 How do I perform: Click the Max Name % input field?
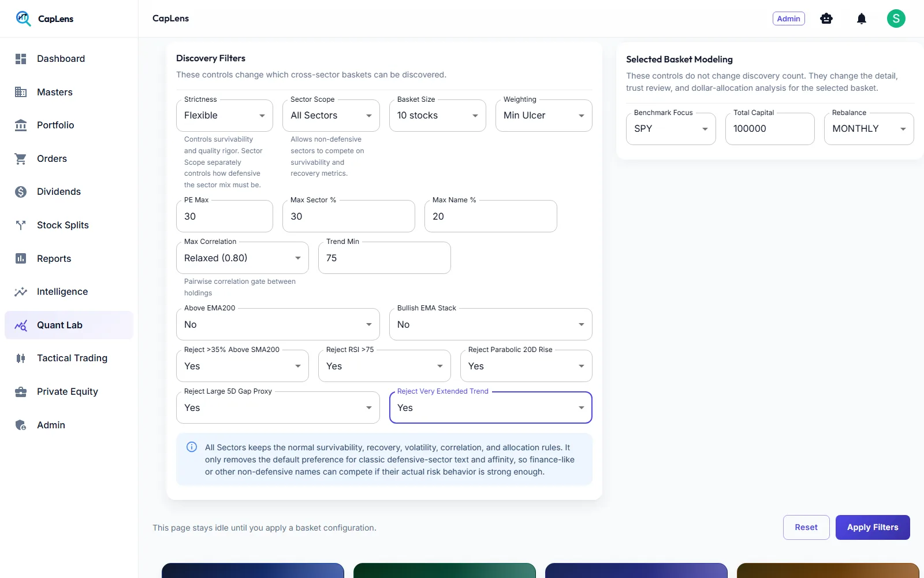(491, 216)
